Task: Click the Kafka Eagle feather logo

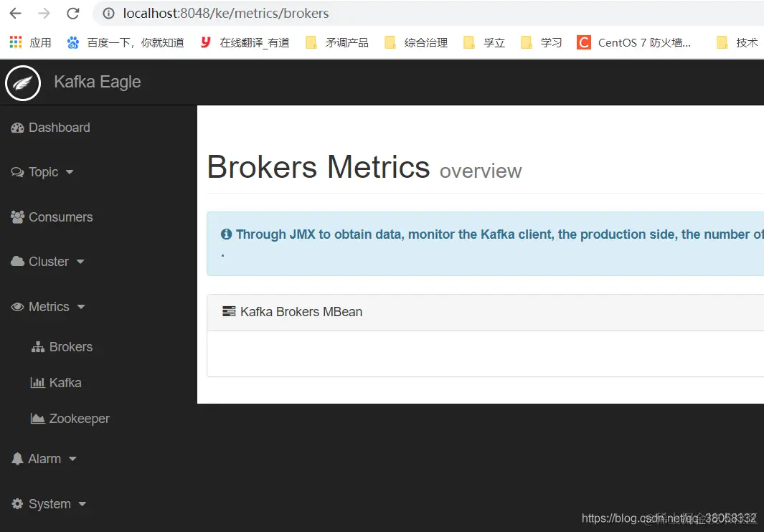Action: (23, 83)
